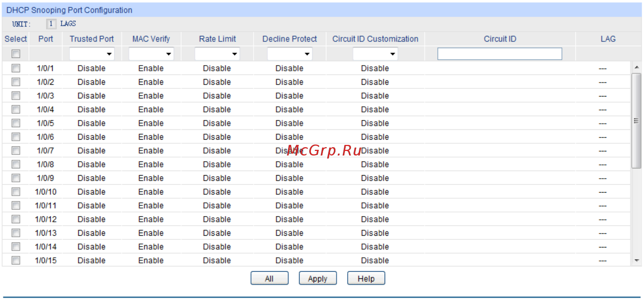
Task: Select port 1/0/10 checkbox
Action: tap(16, 191)
